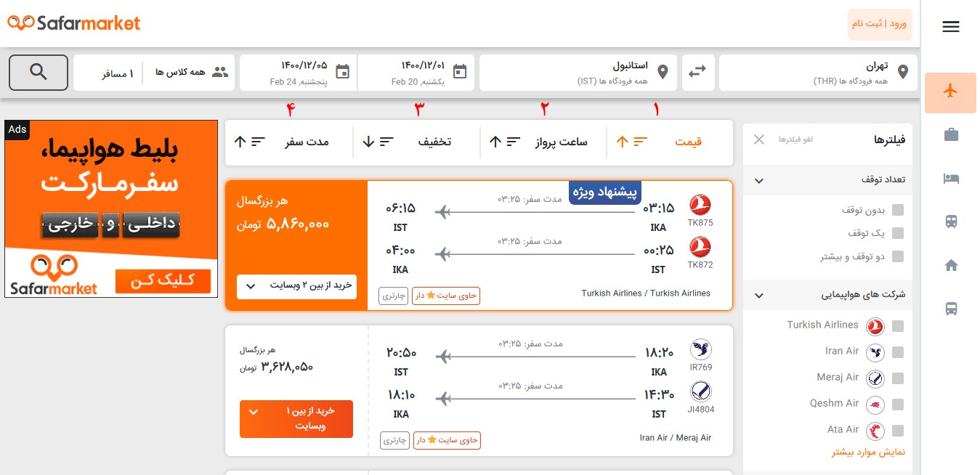Check the Qeshm Air filter box
The width and height of the screenshot is (980, 475).
coord(898,405)
